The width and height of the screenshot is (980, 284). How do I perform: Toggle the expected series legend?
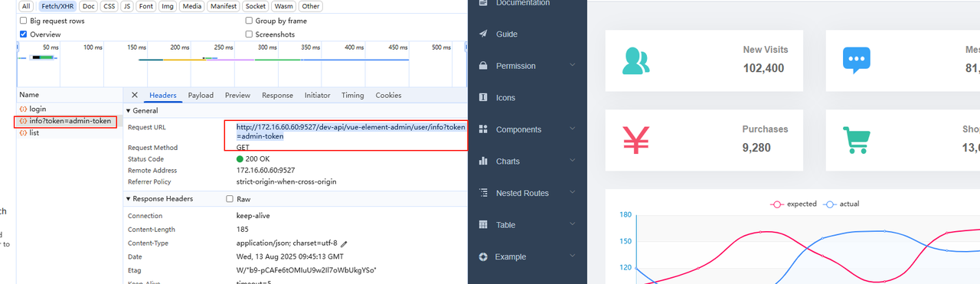pyautogui.click(x=794, y=204)
